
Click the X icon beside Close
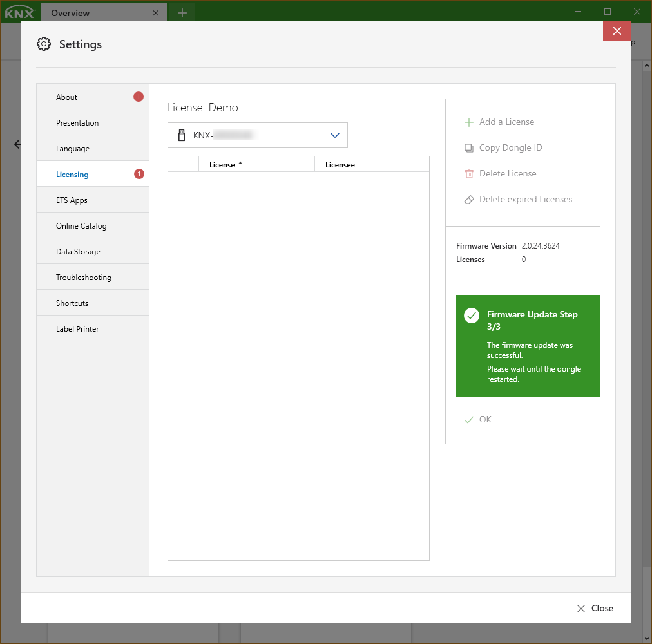point(581,609)
